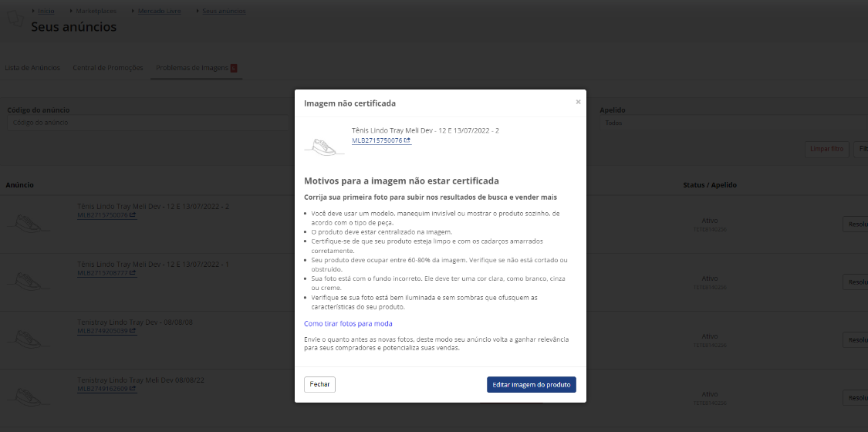Close the modal with the X icon
Screen dimensions: 868x432
(578, 102)
